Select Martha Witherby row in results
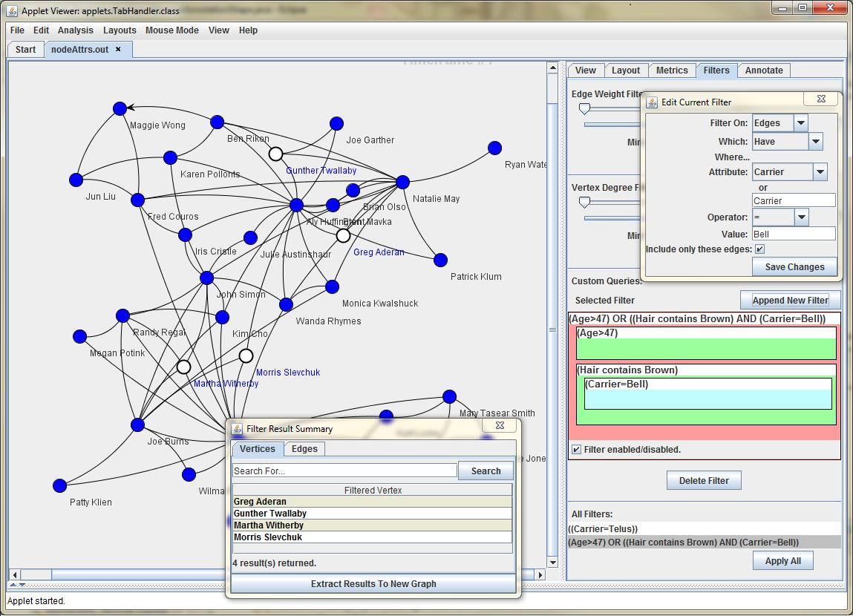 [x=372, y=525]
